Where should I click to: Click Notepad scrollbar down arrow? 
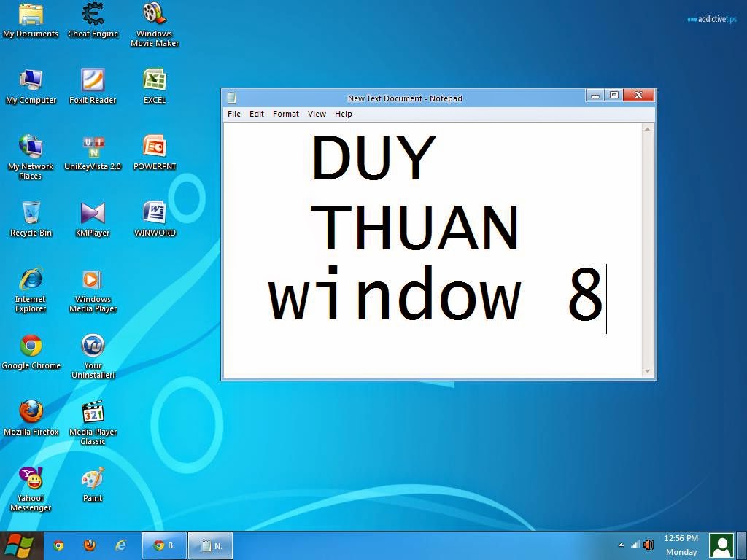pyautogui.click(x=647, y=371)
